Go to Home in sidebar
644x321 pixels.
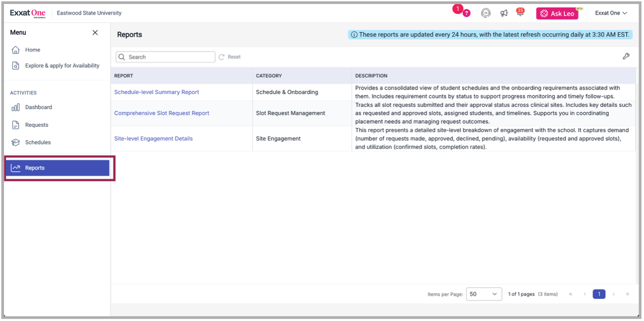(x=32, y=50)
